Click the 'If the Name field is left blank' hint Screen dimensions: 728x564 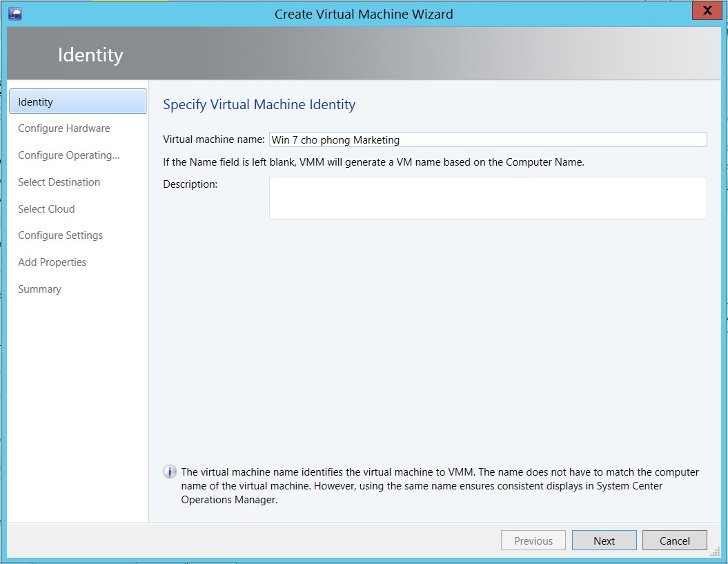[373, 162]
